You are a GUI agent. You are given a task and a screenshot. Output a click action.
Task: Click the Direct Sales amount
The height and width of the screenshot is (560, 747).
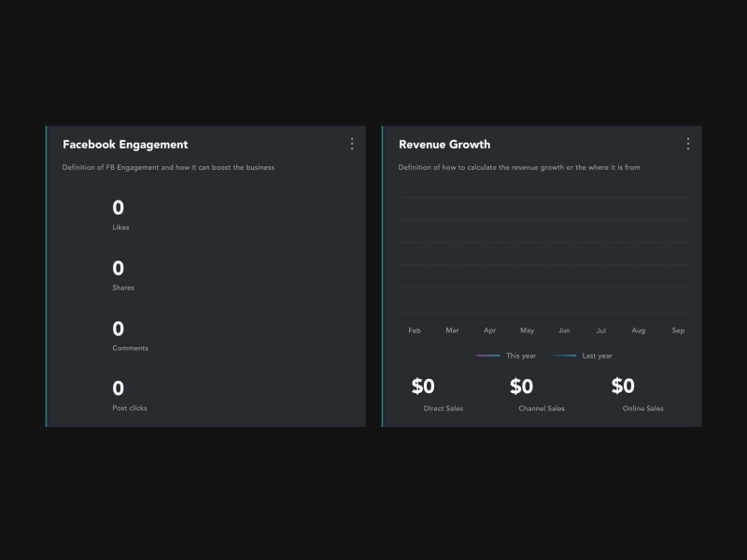(x=423, y=386)
